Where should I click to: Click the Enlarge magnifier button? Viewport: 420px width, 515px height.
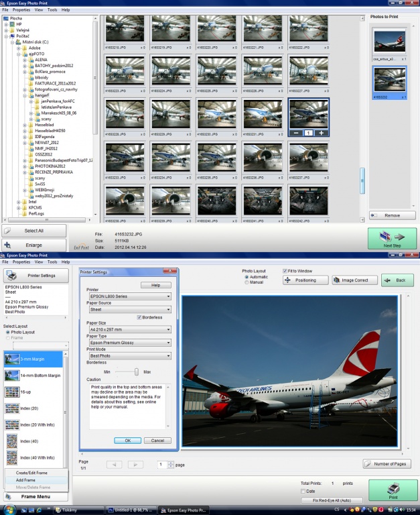point(33,245)
